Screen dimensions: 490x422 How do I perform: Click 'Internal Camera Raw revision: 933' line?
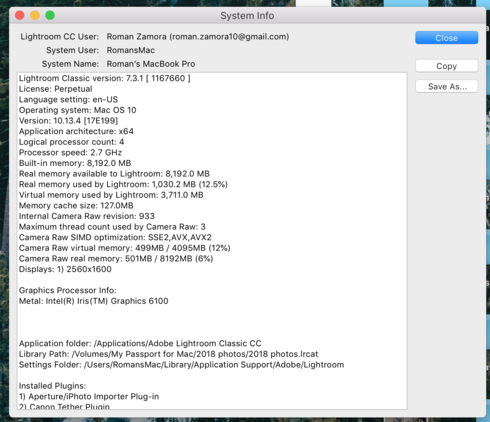coord(87,216)
